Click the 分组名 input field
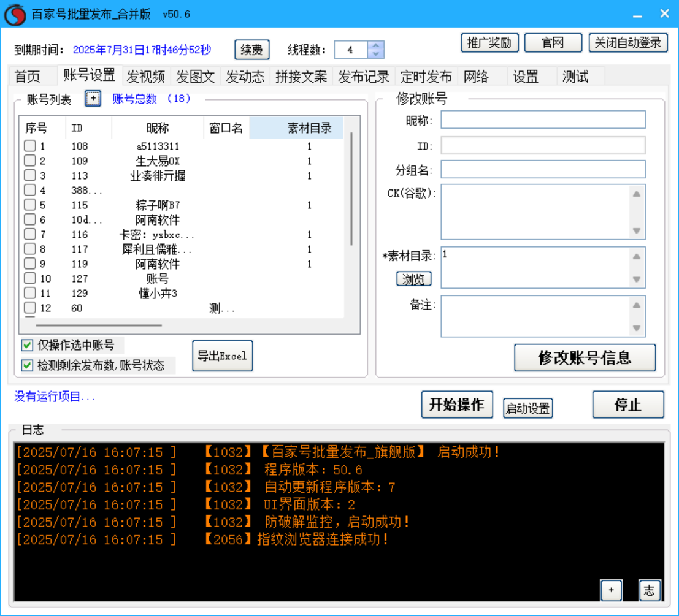 pyautogui.click(x=543, y=169)
